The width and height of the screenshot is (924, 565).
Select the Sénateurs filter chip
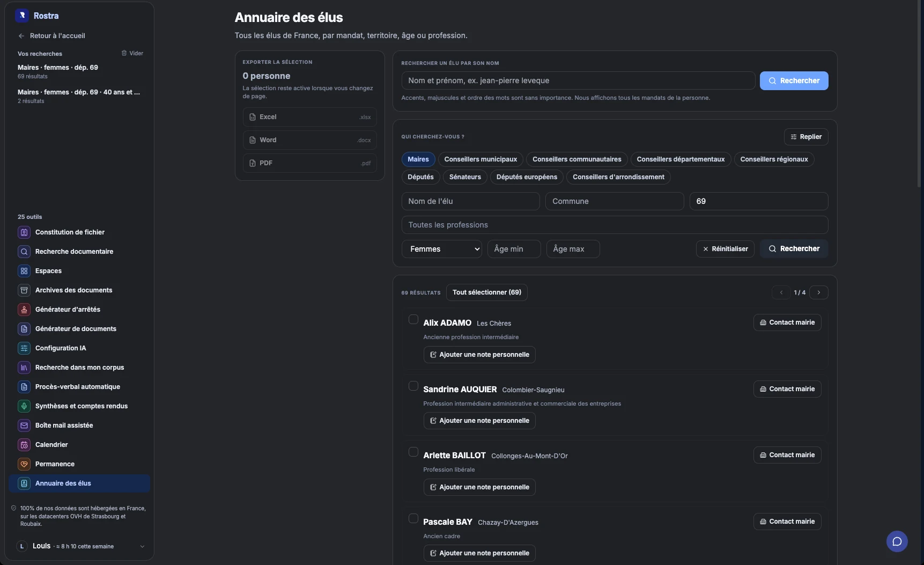[465, 177]
